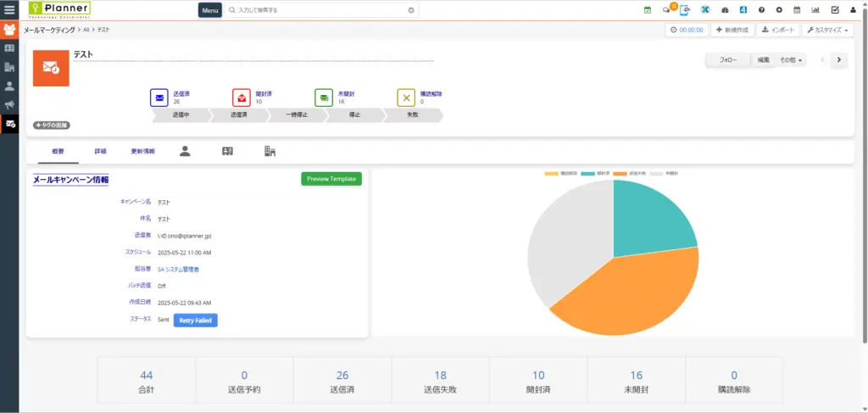The height and width of the screenshot is (413, 868).
Task: Open the その他 dropdown menu
Action: tap(791, 60)
